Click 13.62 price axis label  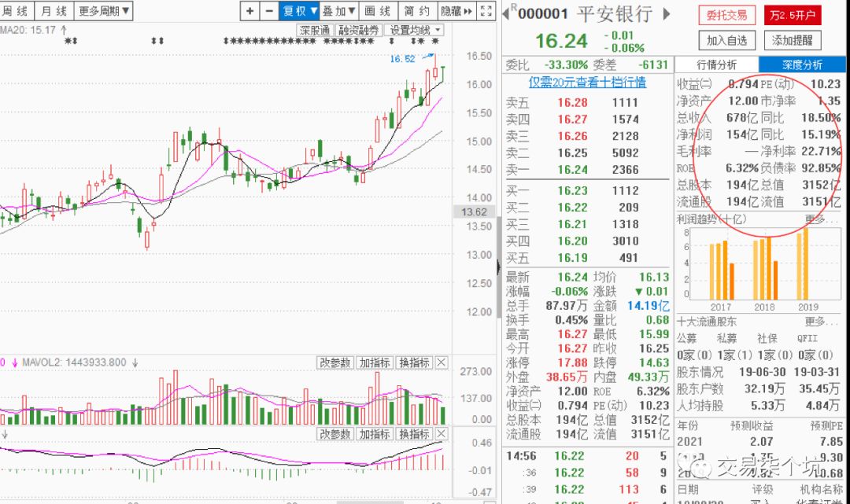pos(474,212)
